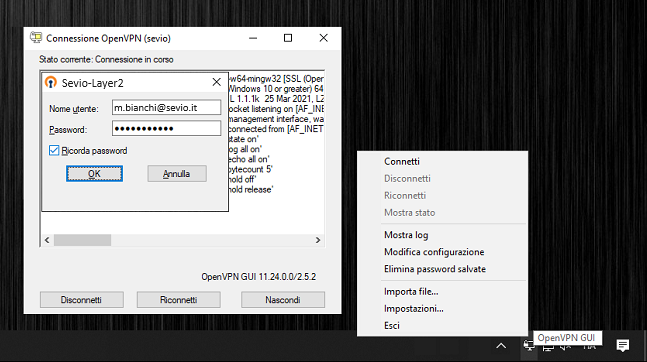Click the Annulla button

click(177, 174)
